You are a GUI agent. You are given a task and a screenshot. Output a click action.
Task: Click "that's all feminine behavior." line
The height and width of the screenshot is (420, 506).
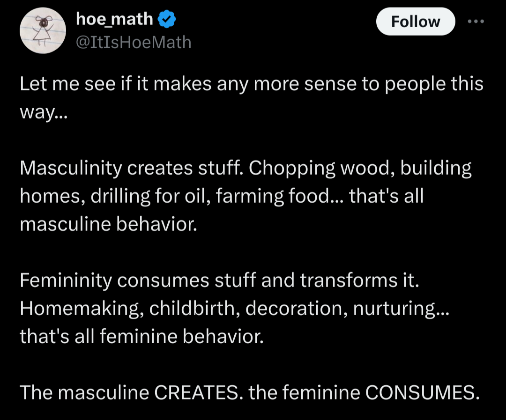(x=142, y=336)
